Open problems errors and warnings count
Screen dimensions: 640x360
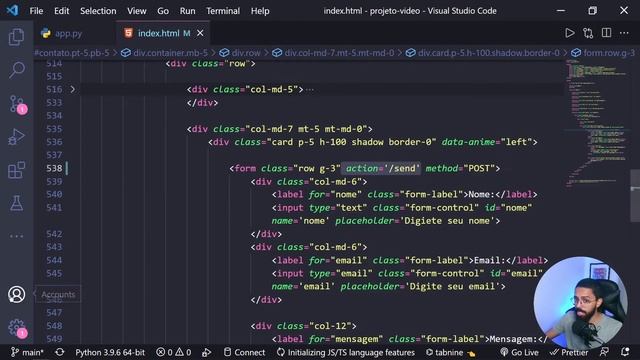173,352
